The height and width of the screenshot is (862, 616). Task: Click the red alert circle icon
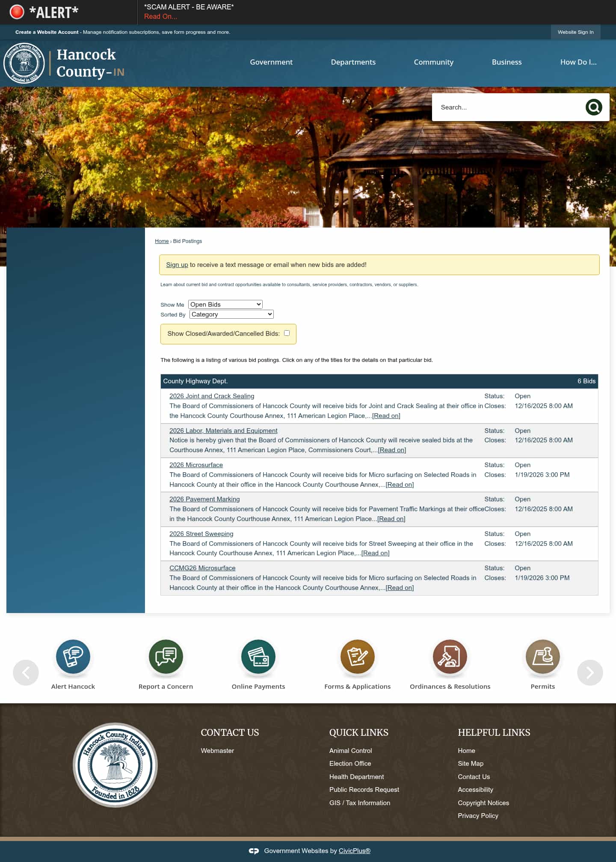pyautogui.click(x=17, y=12)
